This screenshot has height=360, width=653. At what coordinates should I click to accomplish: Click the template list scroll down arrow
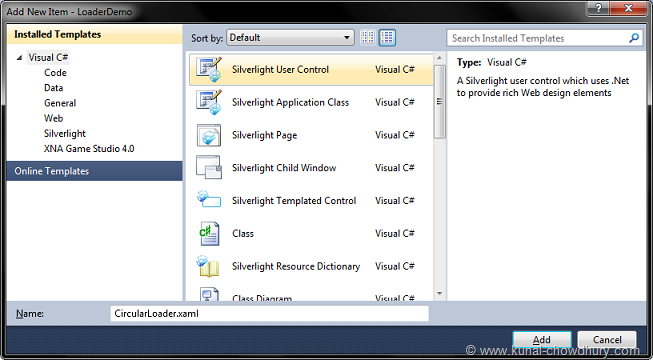(x=439, y=294)
